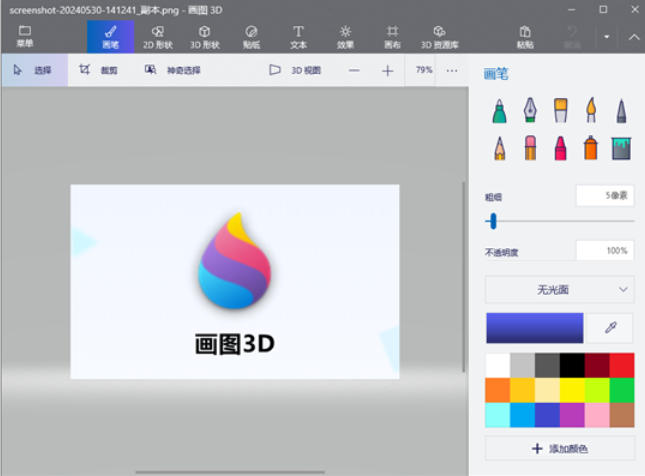Zoom in with the plus button
Image resolution: width=645 pixels, height=476 pixels.
(387, 70)
